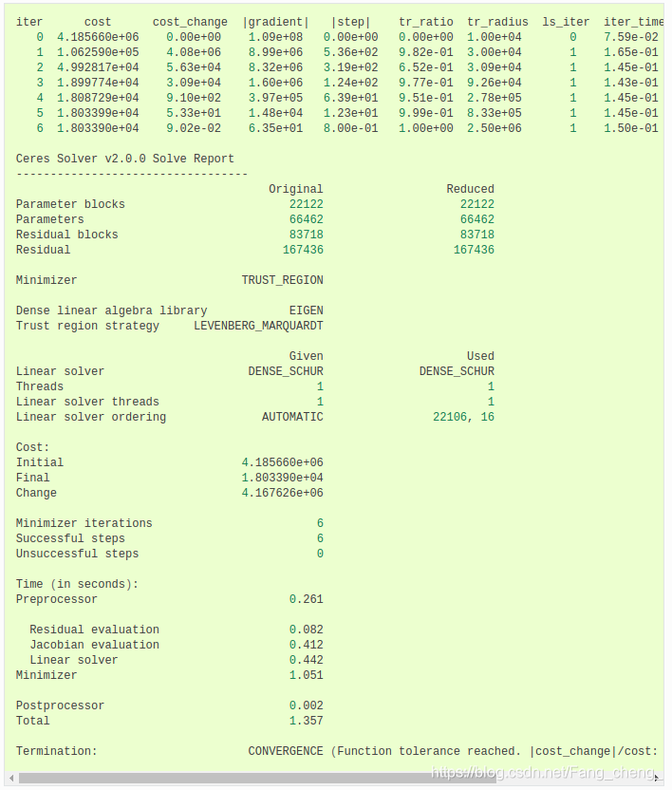
Task: Click Linear solver time 0.442
Action: pos(307,660)
